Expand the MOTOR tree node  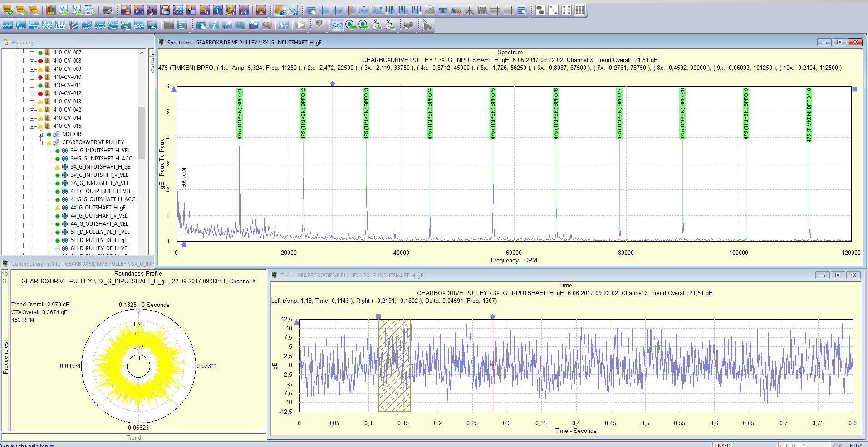pos(41,134)
